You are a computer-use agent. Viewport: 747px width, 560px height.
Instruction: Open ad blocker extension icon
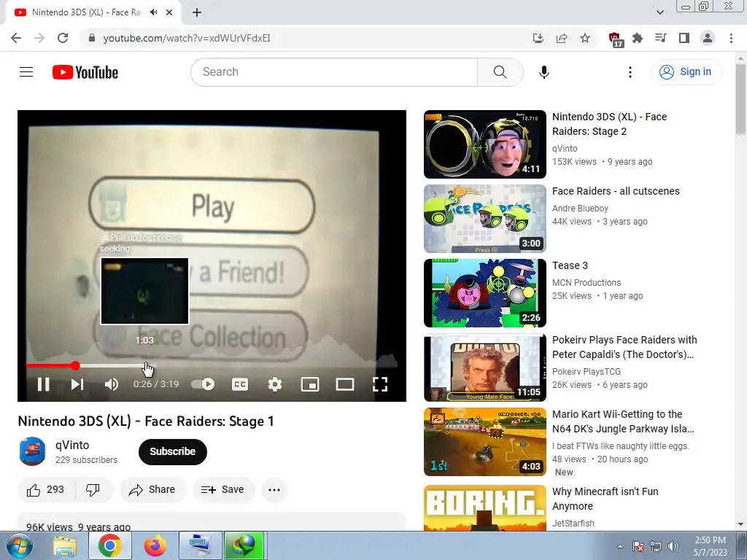tap(615, 39)
